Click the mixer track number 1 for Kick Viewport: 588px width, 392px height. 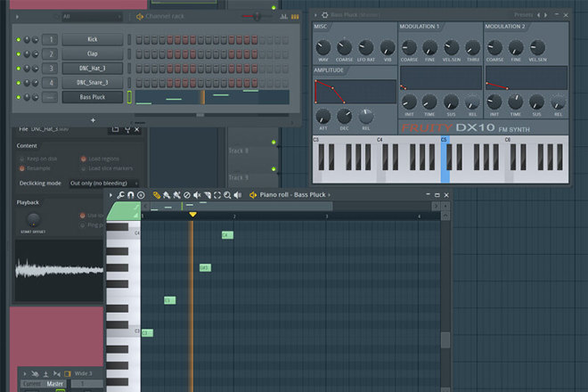50,39
